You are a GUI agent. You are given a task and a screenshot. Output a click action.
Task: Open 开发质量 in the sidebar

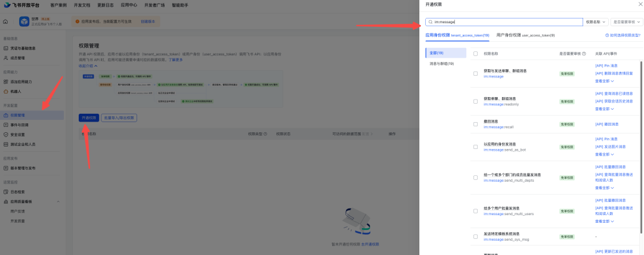18,221
